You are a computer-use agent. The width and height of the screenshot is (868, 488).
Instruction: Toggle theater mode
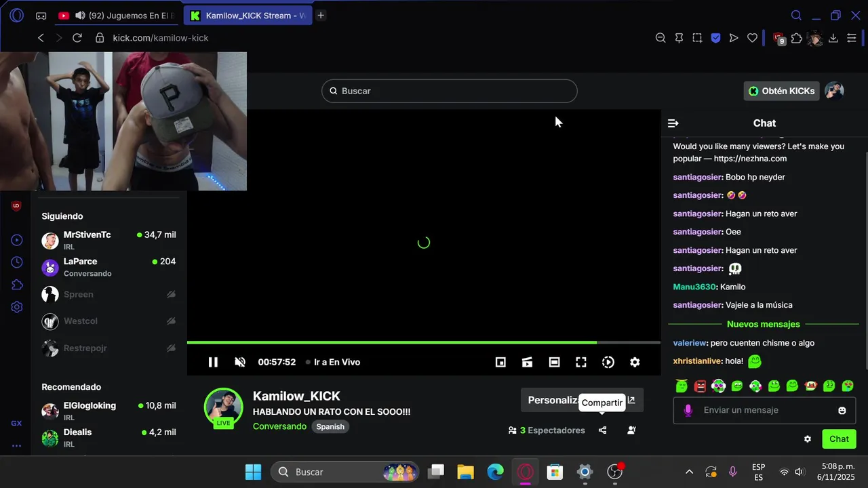click(554, 362)
